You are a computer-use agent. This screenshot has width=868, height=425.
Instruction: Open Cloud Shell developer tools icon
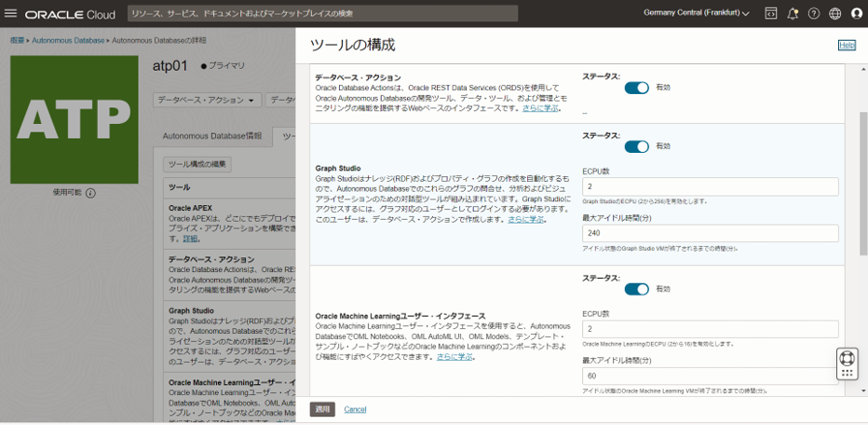click(771, 14)
